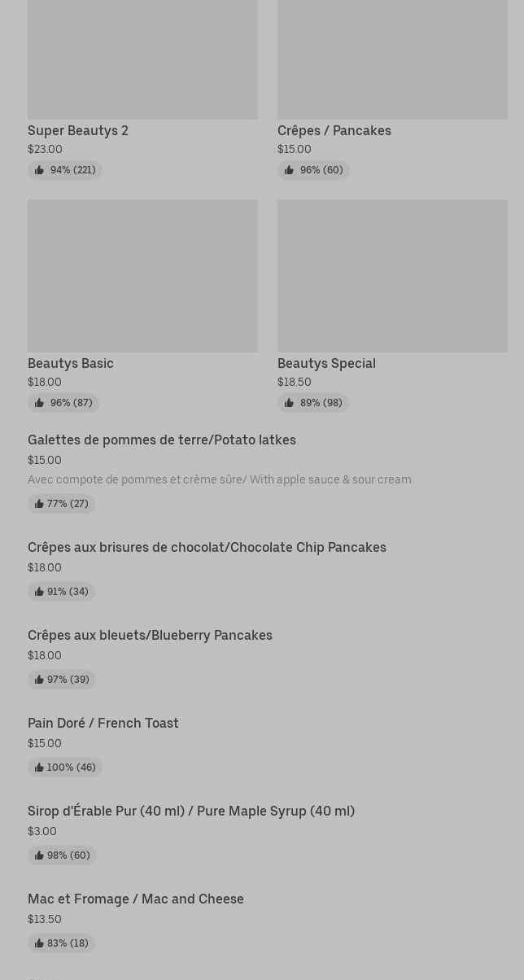Click the 98% (60) maple syrup rating badge
This screenshot has width=524, height=980.
pyautogui.click(x=63, y=855)
